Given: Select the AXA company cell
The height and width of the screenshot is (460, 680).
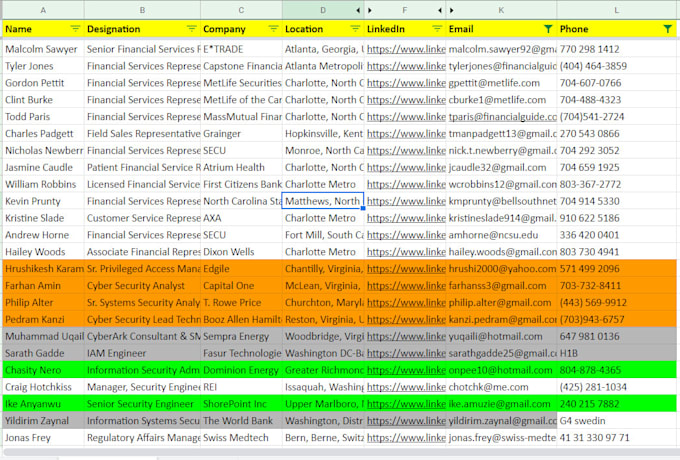Looking at the screenshot, I should 241,218.
